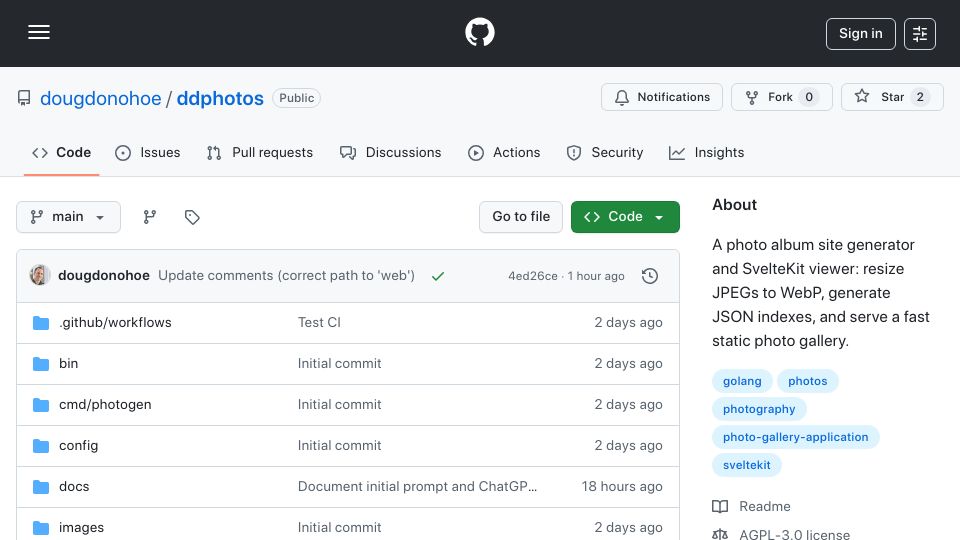This screenshot has height=540, width=960.
Task: Open the .github/workflows folder
Action: [115, 323]
